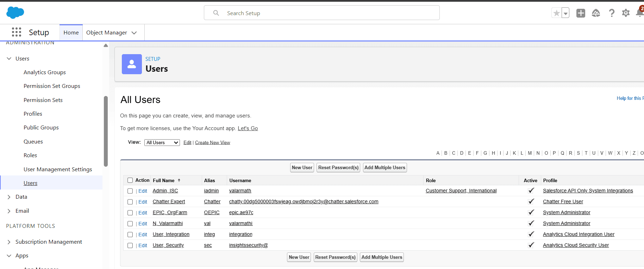Open User Management Settings in sidebar
Viewport: 644px width, 269px height.
point(58,169)
